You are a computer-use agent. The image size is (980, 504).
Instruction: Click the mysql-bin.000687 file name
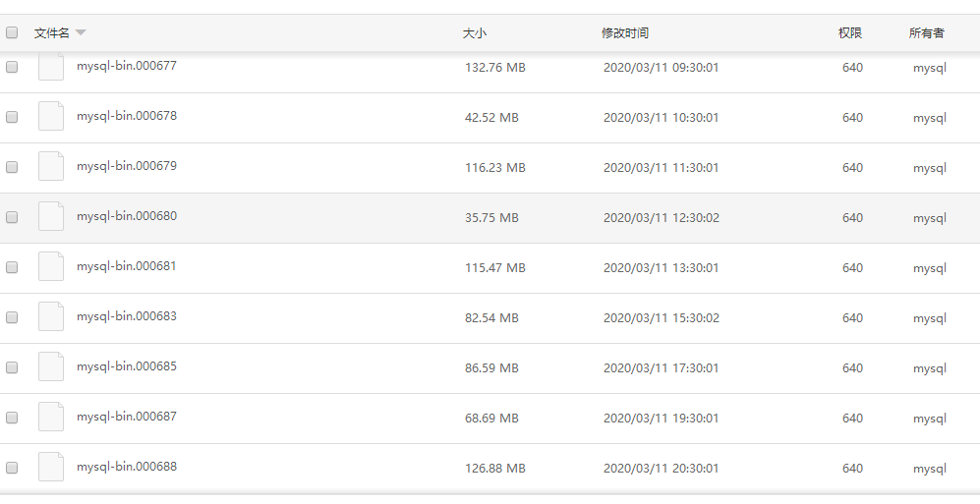pyautogui.click(x=127, y=417)
